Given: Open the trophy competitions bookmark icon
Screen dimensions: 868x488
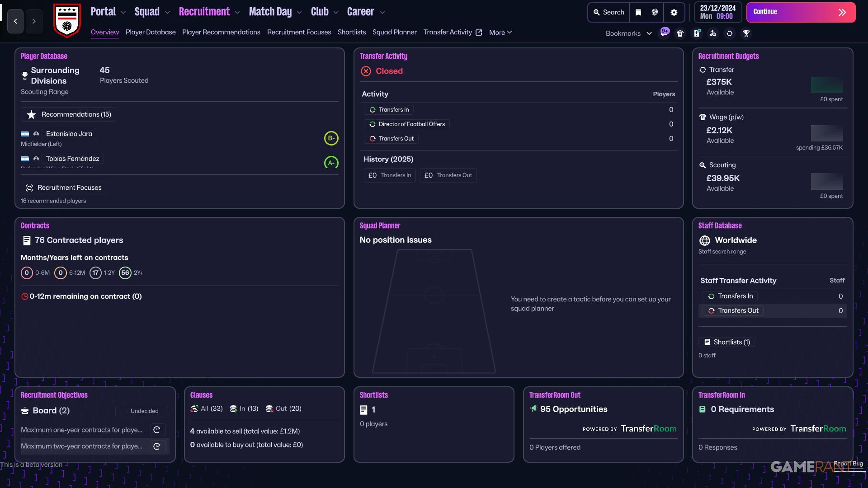Looking at the screenshot, I should click(746, 33).
